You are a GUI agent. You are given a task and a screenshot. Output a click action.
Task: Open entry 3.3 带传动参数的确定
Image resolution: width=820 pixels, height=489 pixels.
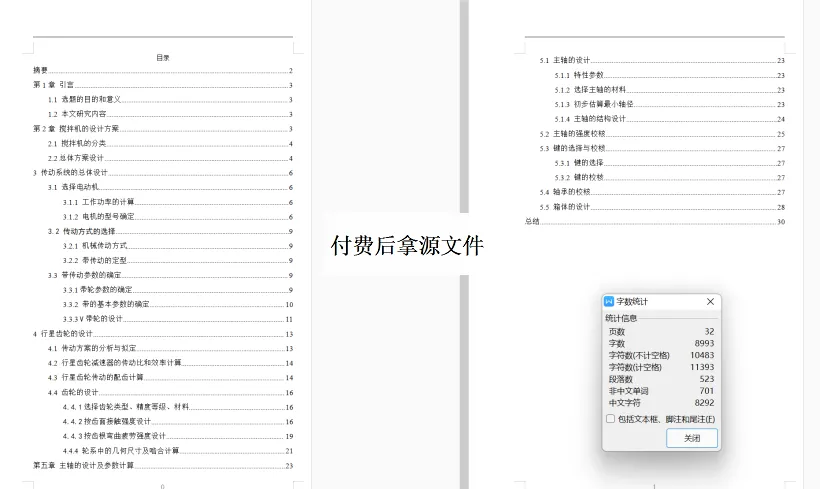[170, 275]
